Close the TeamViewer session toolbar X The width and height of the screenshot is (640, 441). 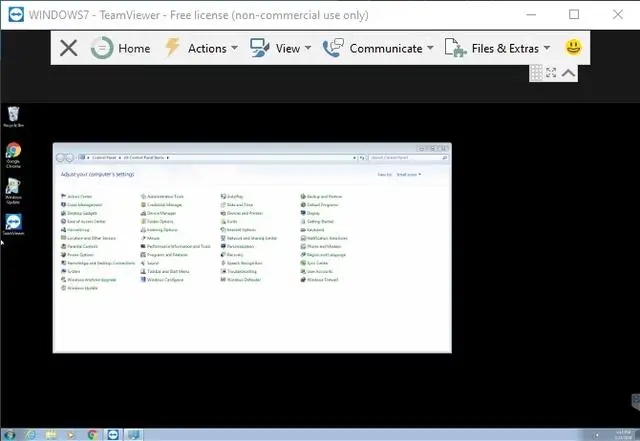(x=69, y=48)
